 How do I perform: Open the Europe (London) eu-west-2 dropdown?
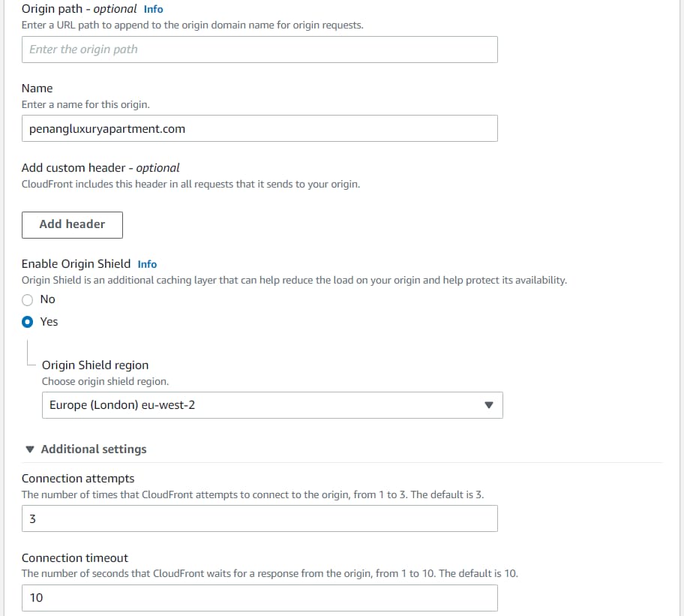point(272,405)
